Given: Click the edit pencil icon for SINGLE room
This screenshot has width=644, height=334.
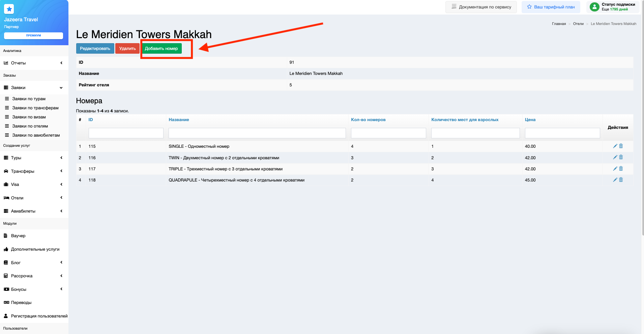Looking at the screenshot, I should tap(615, 146).
